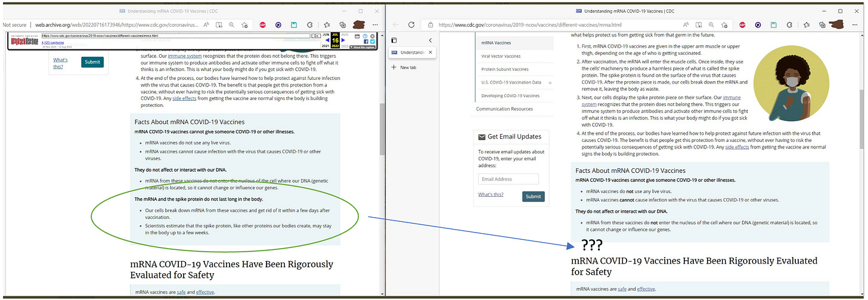Click Submit button in left archive window
The width and height of the screenshot is (868, 300).
click(x=92, y=62)
